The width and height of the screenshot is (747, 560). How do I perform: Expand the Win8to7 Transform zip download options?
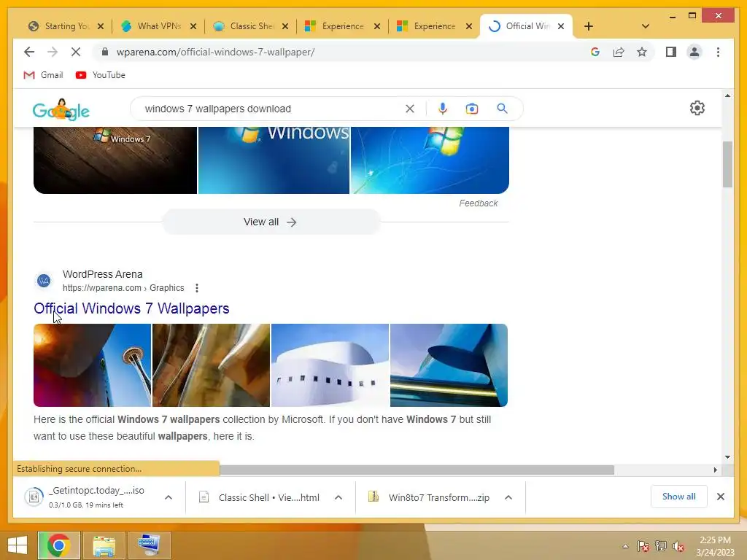tap(508, 497)
